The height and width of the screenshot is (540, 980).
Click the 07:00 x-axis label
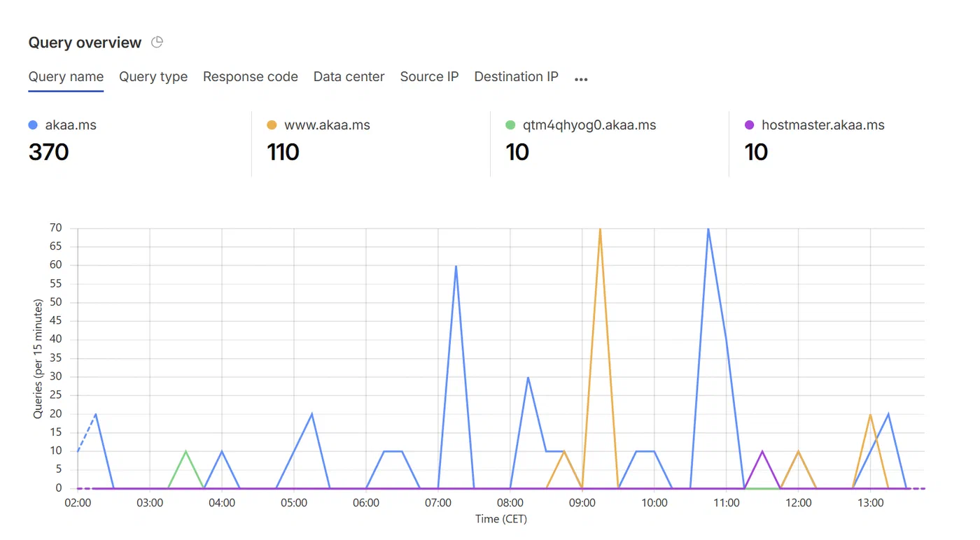[438, 503]
